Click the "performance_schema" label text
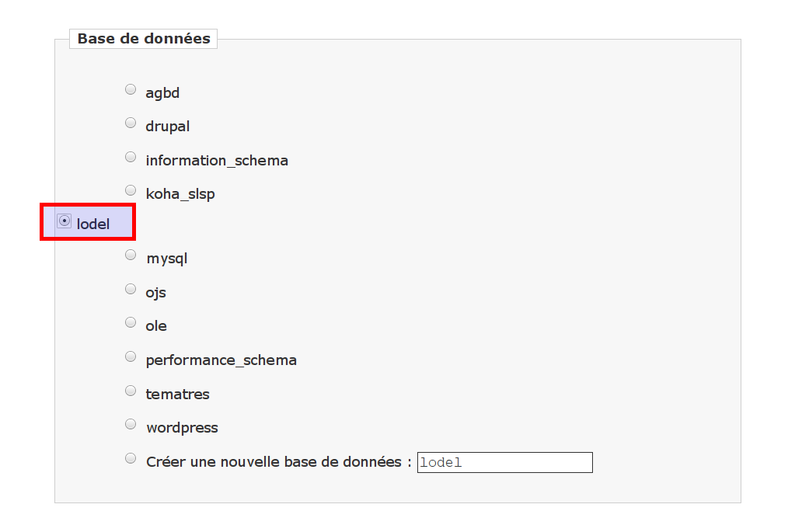 [x=221, y=360]
